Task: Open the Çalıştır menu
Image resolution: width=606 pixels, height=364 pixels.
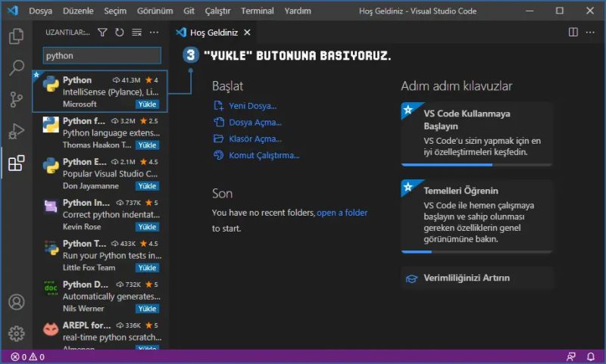Action: point(217,11)
